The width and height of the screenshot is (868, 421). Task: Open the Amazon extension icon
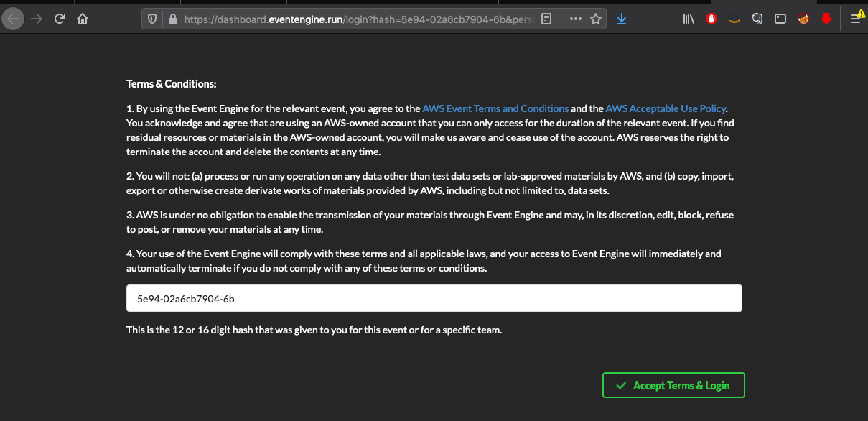click(x=734, y=19)
